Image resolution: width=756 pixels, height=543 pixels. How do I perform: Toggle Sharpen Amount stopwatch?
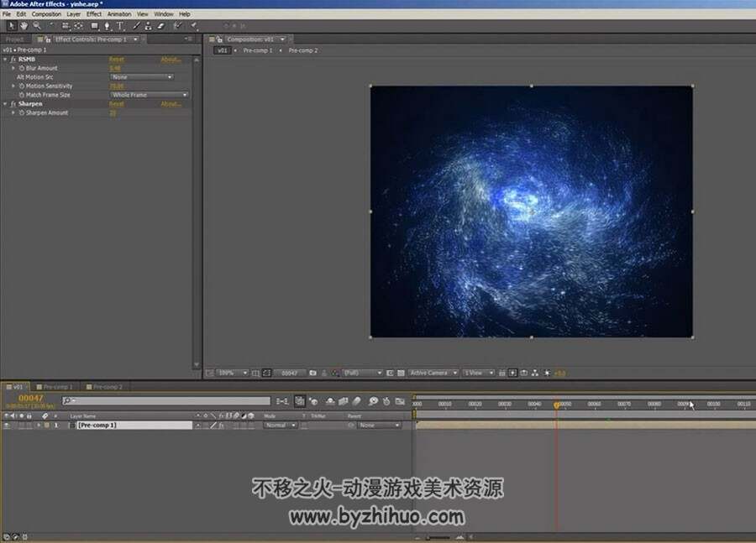pos(22,112)
